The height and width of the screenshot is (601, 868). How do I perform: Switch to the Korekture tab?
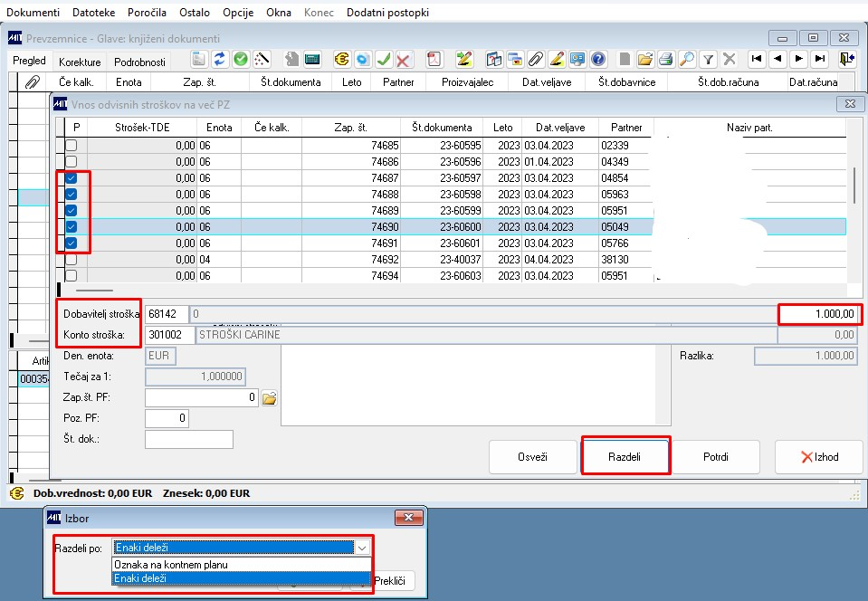click(80, 62)
